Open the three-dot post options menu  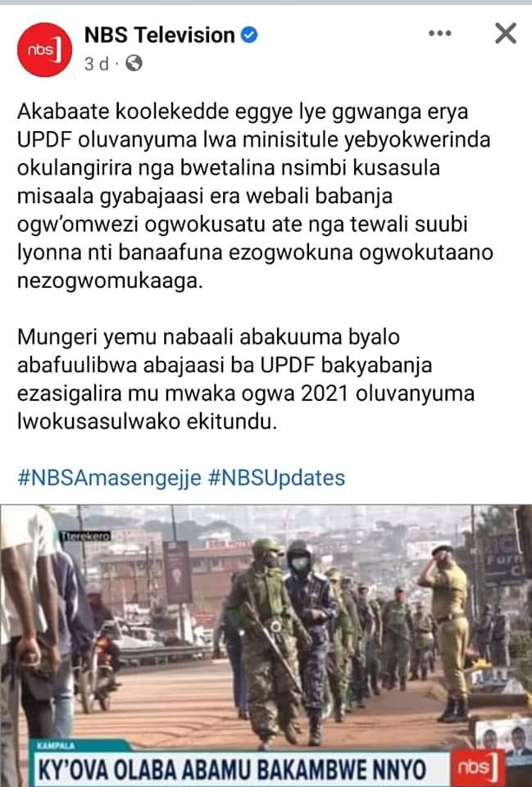439,34
